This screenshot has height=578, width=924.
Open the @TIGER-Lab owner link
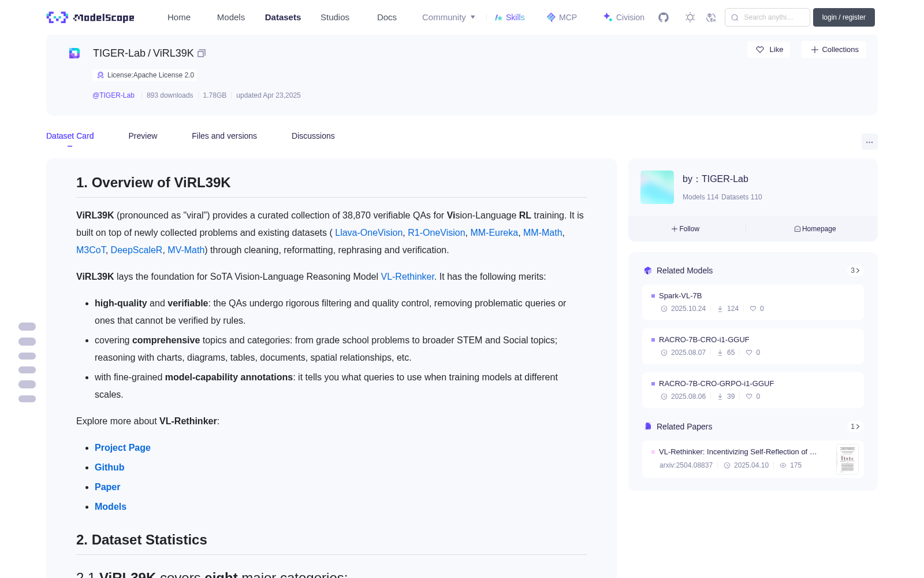pyautogui.click(x=113, y=95)
